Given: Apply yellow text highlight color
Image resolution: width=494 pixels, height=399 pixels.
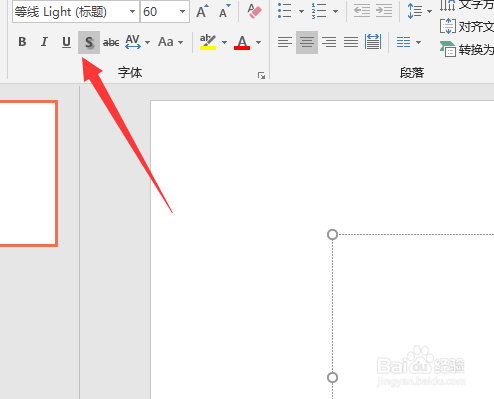Looking at the screenshot, I should tap(208, 42).
